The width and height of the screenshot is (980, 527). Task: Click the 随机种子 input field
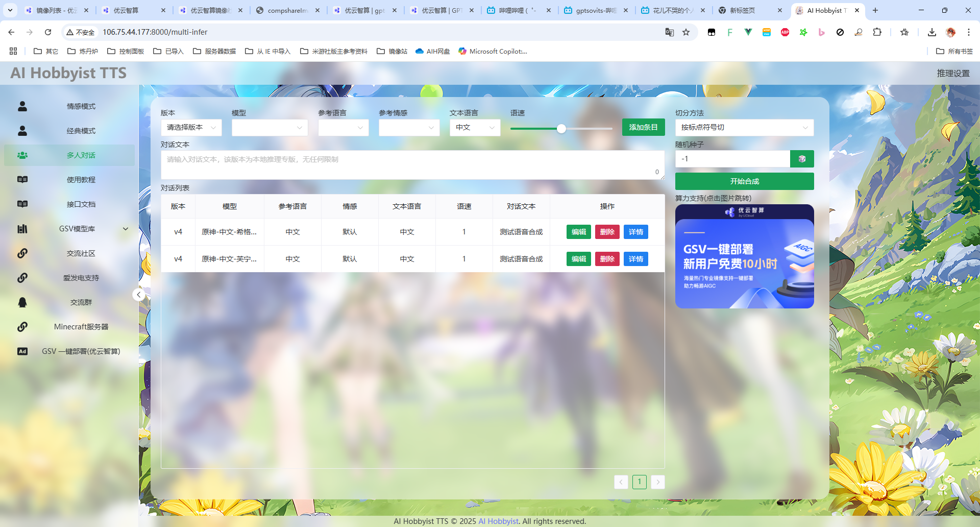(732, 159)
